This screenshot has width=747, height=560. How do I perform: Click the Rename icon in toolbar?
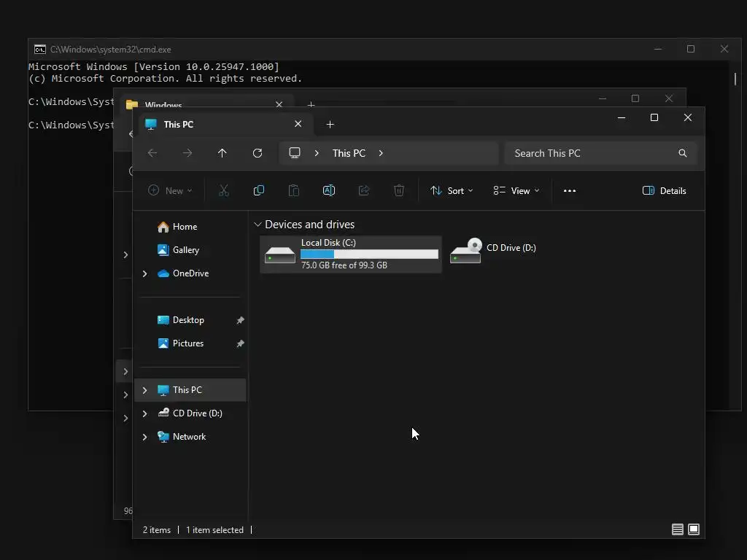click(329, 190)
